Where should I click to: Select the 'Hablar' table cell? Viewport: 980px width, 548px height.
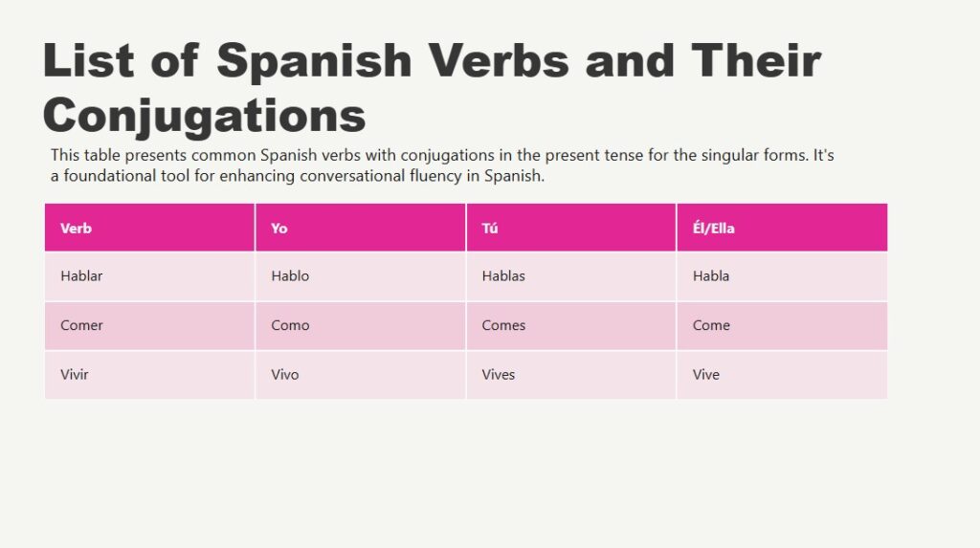149,276
